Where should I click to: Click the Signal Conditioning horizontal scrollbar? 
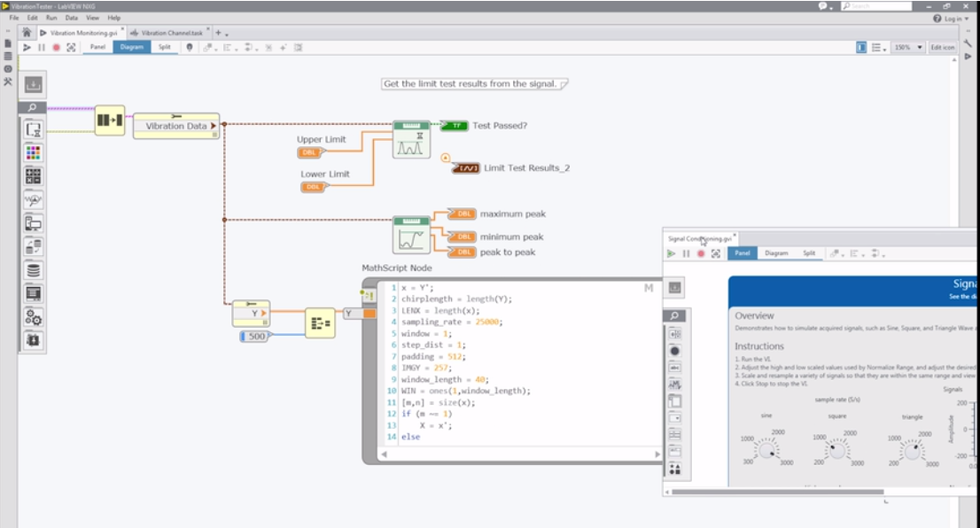coord(777,492)
